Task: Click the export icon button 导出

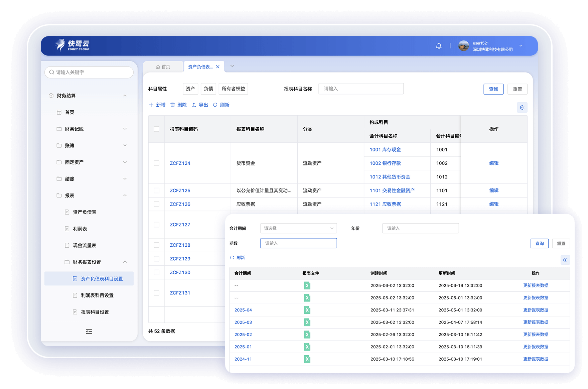Action: pyautogui.click(x=200, y=105)
